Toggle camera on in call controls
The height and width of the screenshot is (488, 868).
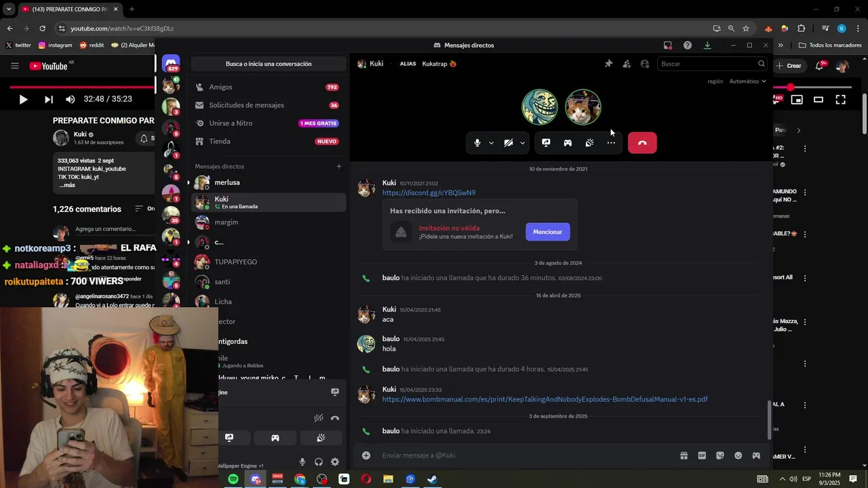pos(509,143)
